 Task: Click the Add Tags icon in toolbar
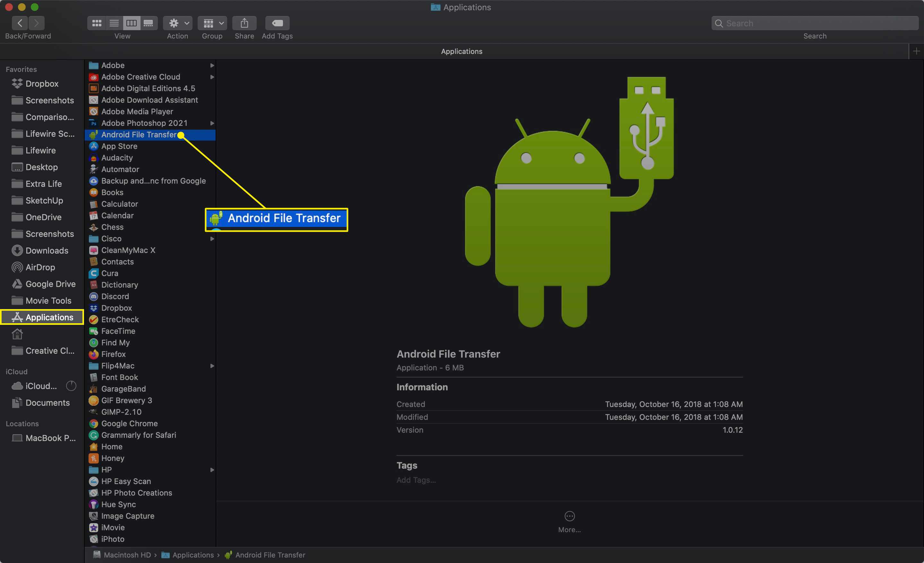click(x=277, y=23)
